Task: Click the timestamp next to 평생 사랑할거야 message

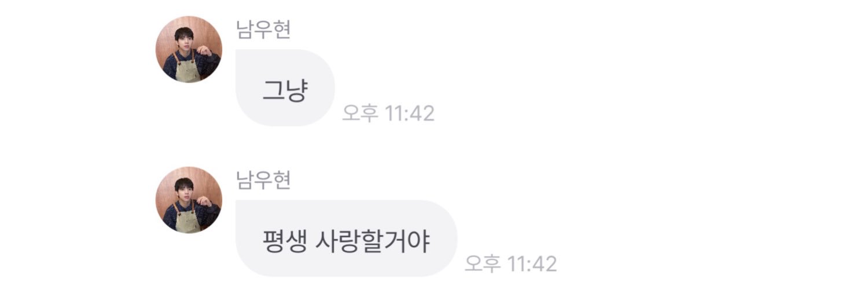Action: [x=510, y=264]
